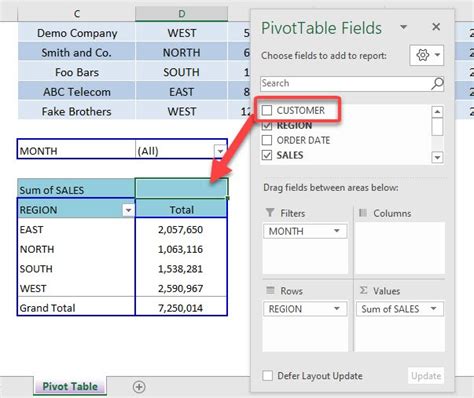Open Sum of SALES dropdown in Values area
Image resolution: width=474 pixels, height=398 pixels.
tap(433, 309)
